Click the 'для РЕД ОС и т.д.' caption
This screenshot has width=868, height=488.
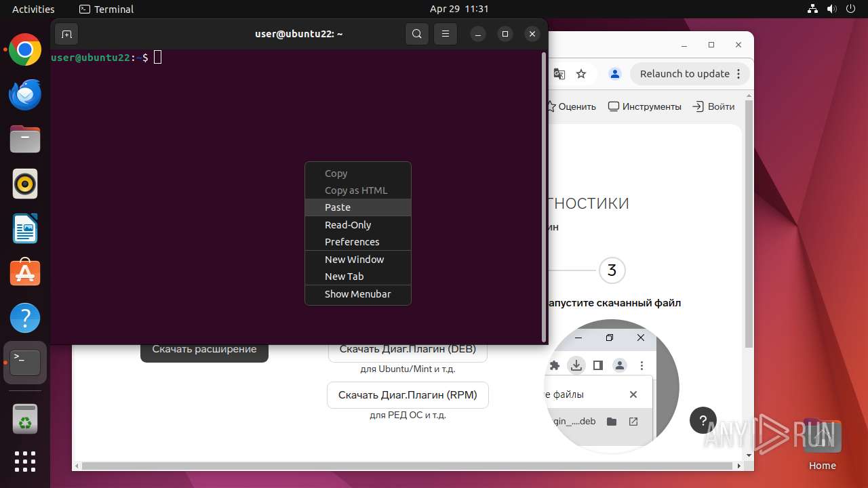tap(408, 415)
